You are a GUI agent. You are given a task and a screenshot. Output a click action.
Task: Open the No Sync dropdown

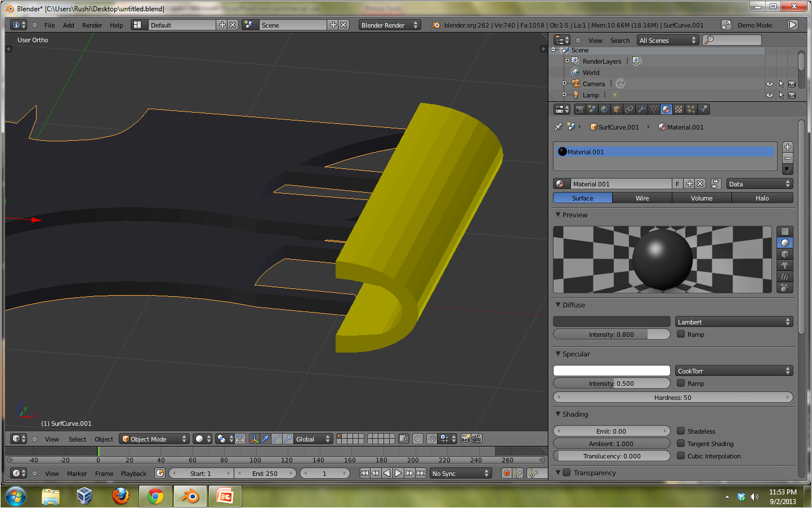click(x=461, y=473)
